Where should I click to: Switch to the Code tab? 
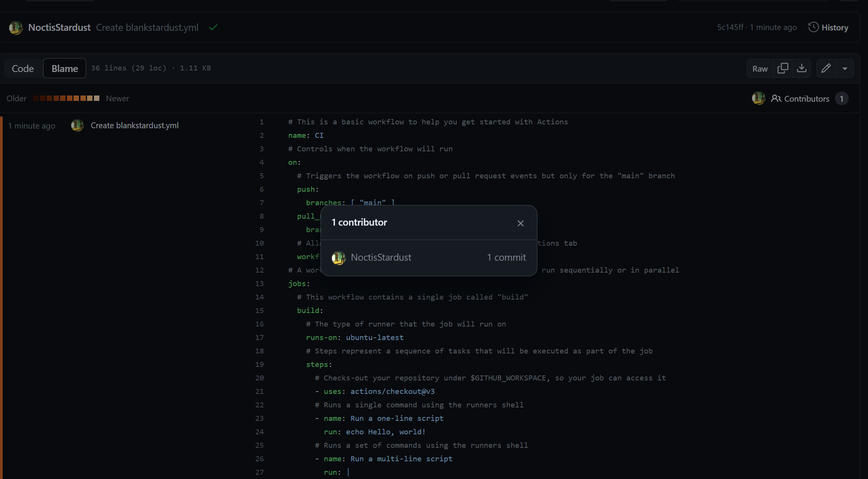[x=23, y=69]
